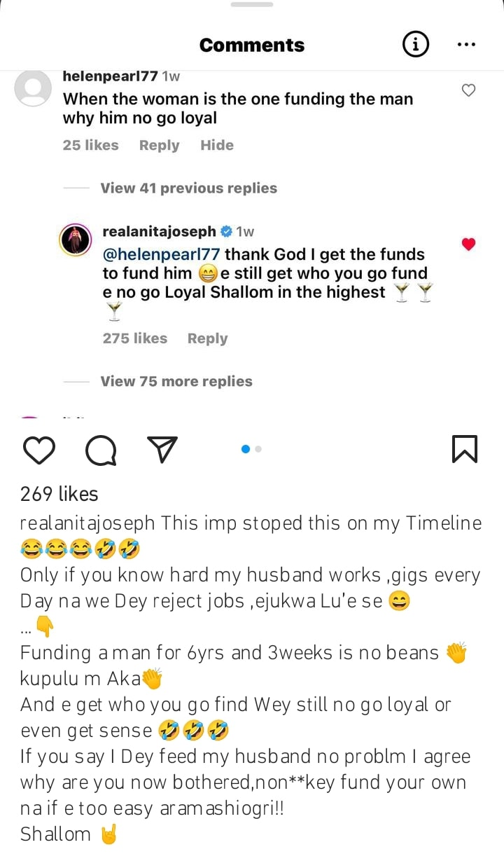Reply to realanitajoseph's comment

tap(207, 338)
